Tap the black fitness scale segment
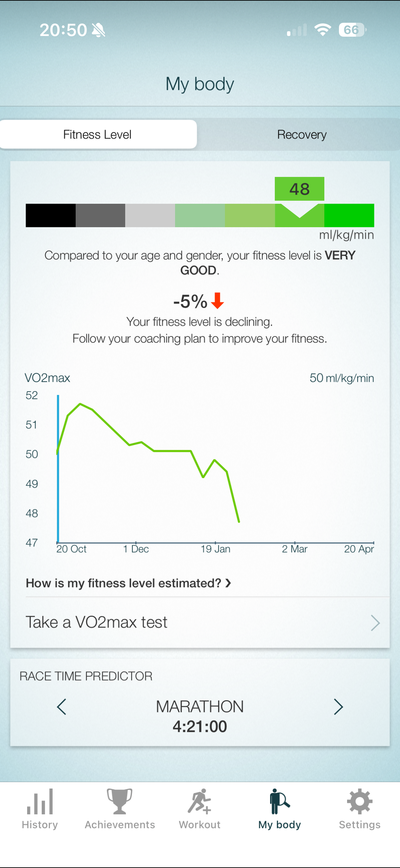This screenshot has height=868, width=400. coord(51,215)
